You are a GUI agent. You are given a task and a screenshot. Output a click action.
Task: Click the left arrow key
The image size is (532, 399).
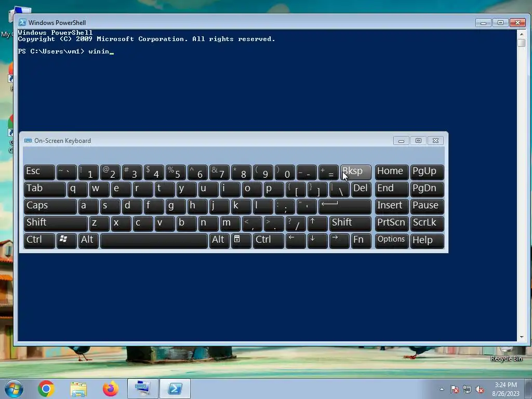pyautogui.click(x=296, y=241)
